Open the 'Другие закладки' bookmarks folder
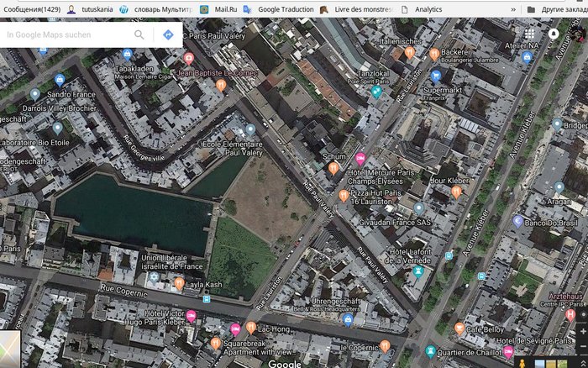The width and height of the screenshot is (588, 368). (558, 9)
